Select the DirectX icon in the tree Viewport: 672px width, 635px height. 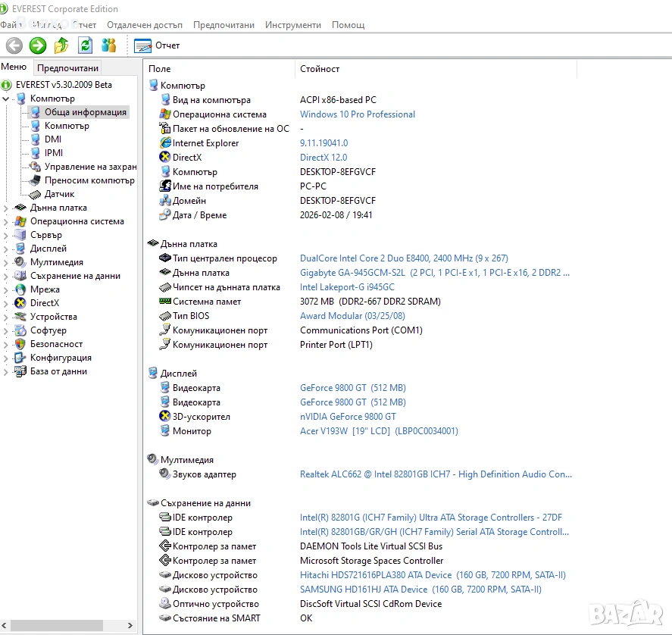tap(21, 303)
